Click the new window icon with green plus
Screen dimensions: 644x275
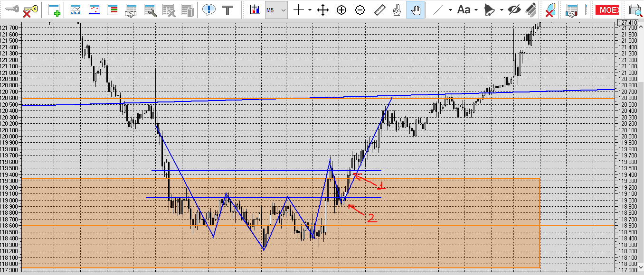point(55,9)
